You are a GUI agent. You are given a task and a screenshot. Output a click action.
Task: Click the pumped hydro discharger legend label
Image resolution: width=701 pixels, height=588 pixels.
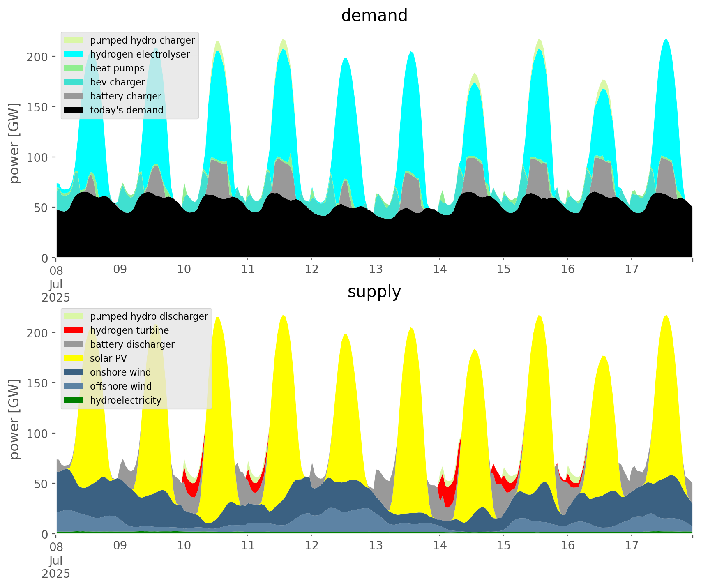click(149, 316)
